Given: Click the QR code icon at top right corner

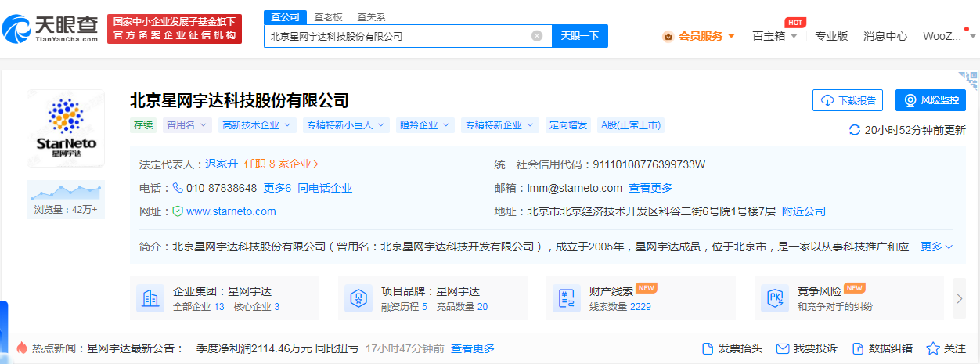Looking at the screenshot, I should 968,81.
